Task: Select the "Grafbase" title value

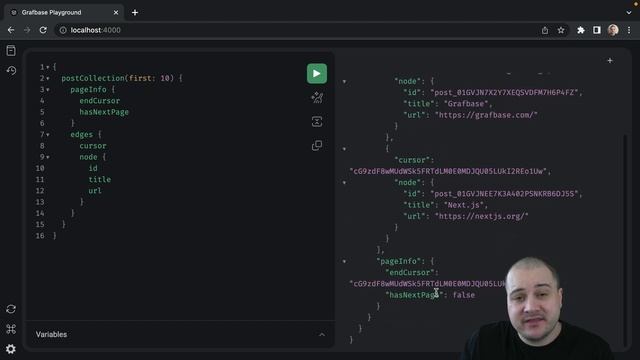Action: (466, 104)
